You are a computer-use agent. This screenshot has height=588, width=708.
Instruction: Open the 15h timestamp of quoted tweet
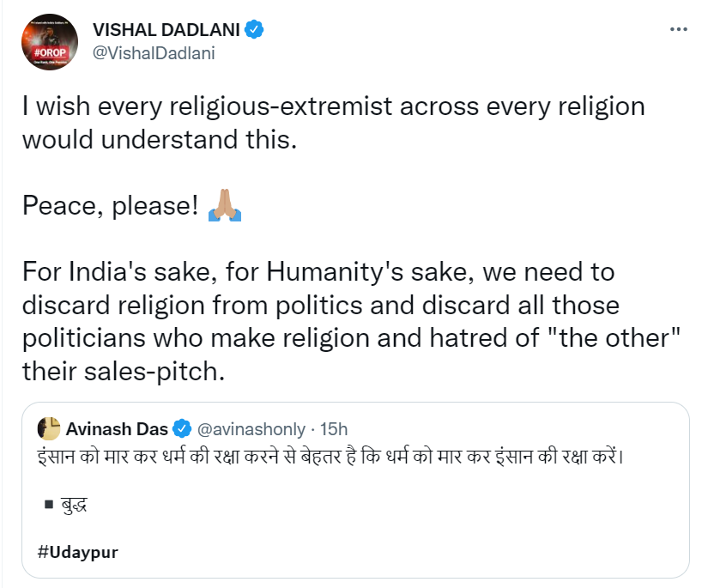coord(333,428)
